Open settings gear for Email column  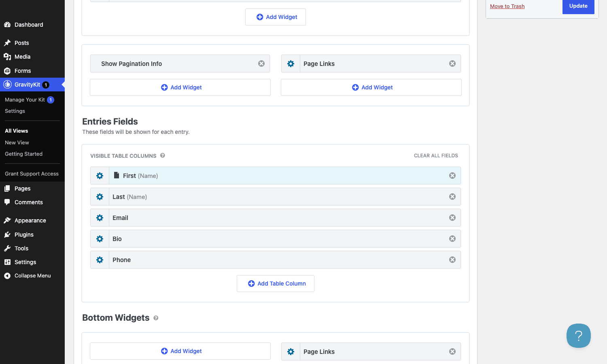(x=100, y=218)
